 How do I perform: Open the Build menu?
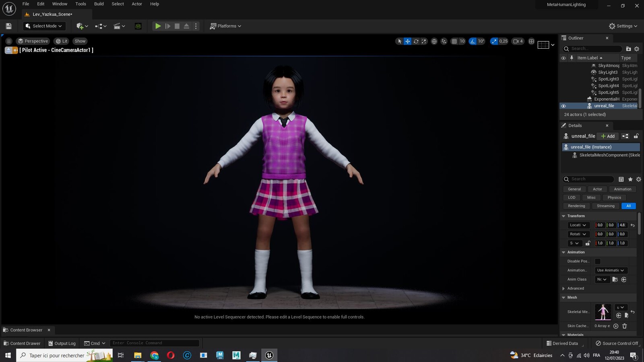point(99,4)
